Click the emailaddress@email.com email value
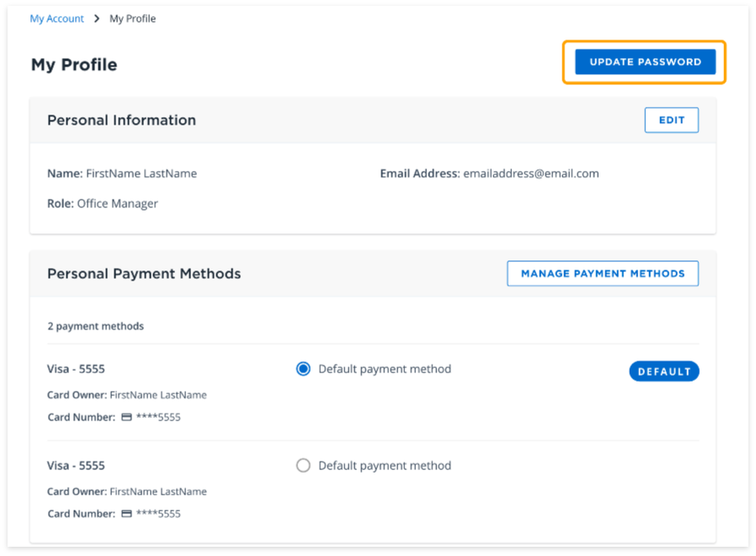Image resolution: width=756 pixels, height=556 pixels. [x=530, y=174]
